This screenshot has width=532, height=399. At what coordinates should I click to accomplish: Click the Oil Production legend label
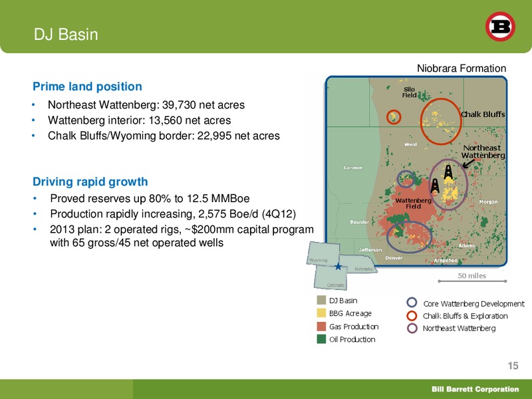[x=352, y=339]
